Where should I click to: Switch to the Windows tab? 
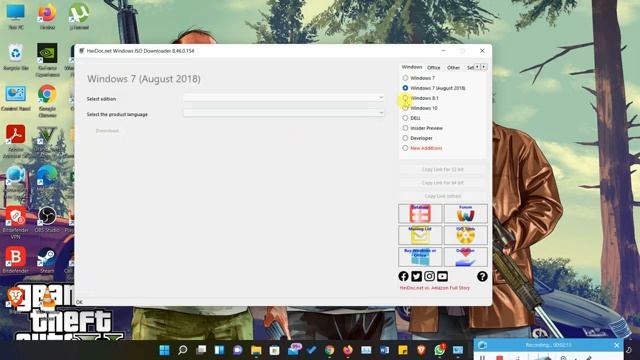[x=411, y=67]
